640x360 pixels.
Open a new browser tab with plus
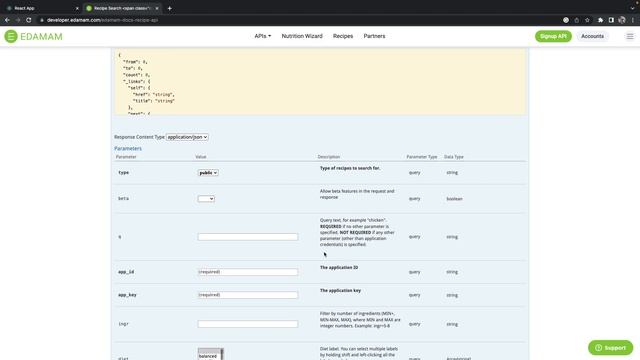[169, 8]
